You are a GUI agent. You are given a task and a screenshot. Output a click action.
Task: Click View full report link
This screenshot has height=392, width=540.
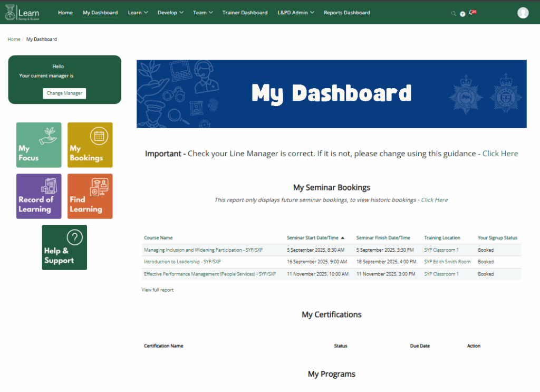coord(157,290)
